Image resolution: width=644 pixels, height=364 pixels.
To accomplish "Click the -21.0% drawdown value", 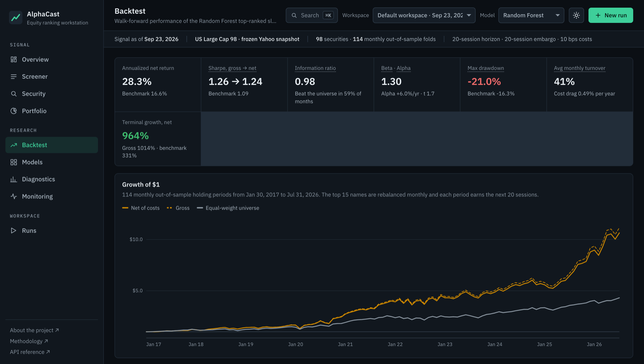I will [x=484, y=82].
